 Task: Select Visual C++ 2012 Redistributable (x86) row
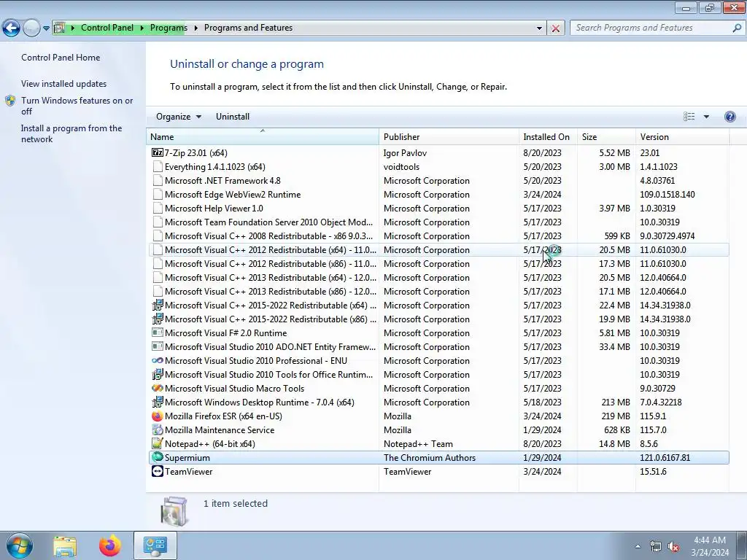point(438,263)
